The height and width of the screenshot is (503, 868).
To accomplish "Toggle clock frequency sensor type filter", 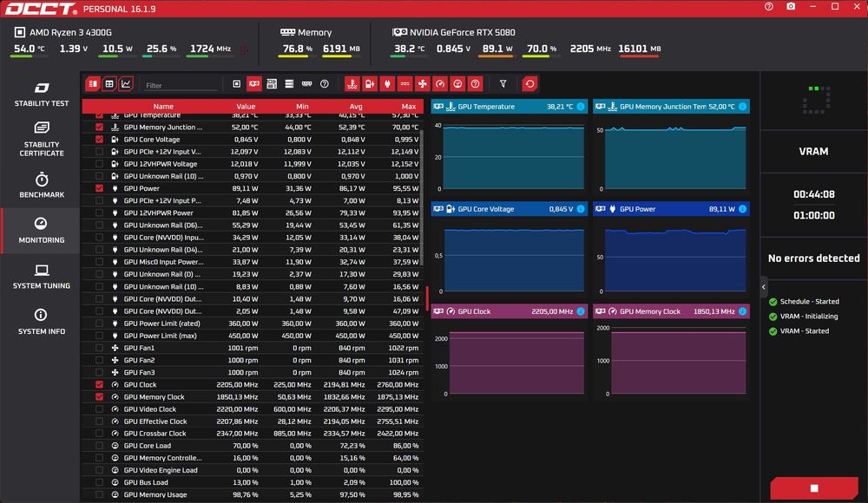I will pyautogui.click(x=440, y=84).
